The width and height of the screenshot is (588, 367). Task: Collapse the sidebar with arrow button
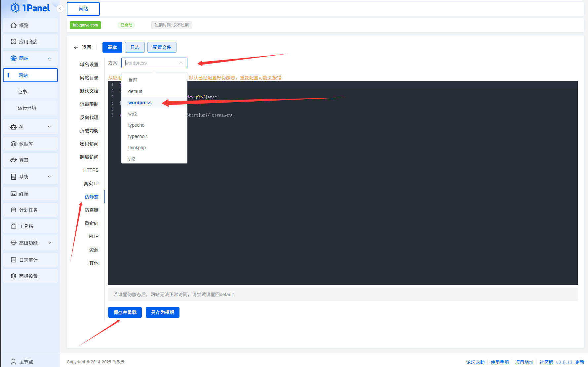pyautogui.click(x=60, y=9)
